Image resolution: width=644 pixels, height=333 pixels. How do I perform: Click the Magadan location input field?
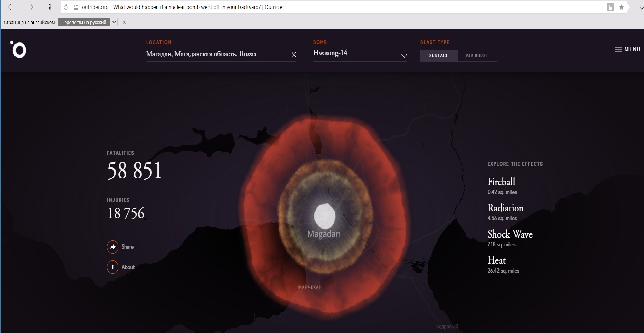tap(216, 54)
